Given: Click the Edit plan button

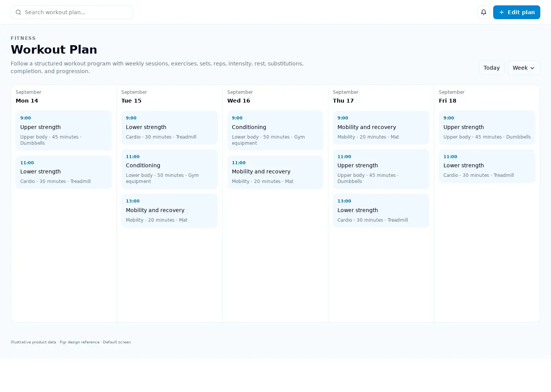Looking at the screenshot, I should [517, 12].
